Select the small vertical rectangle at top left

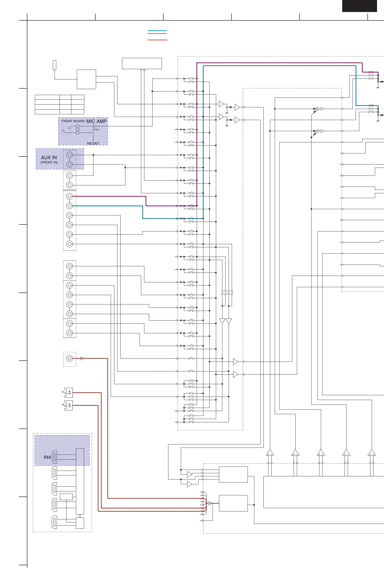(55, 65)
